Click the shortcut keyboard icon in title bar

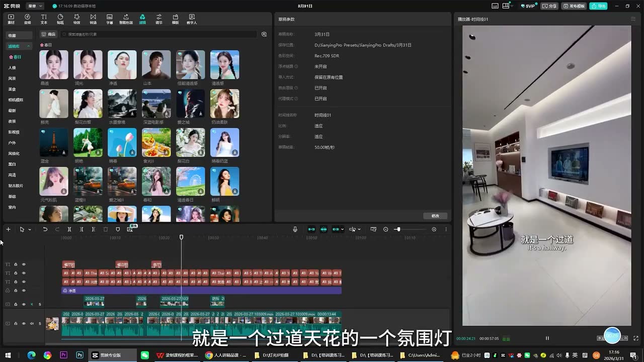pos(495,6)
